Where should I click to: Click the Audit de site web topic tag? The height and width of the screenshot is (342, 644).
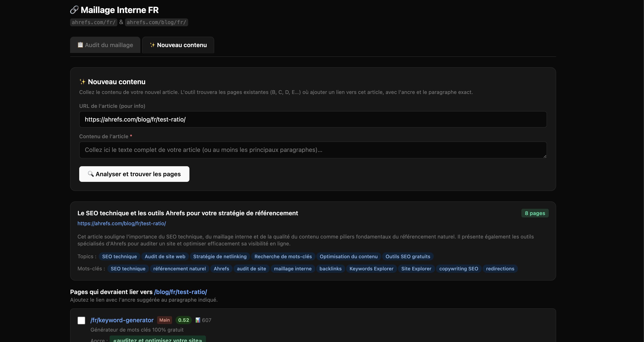(x=165, y=256)
